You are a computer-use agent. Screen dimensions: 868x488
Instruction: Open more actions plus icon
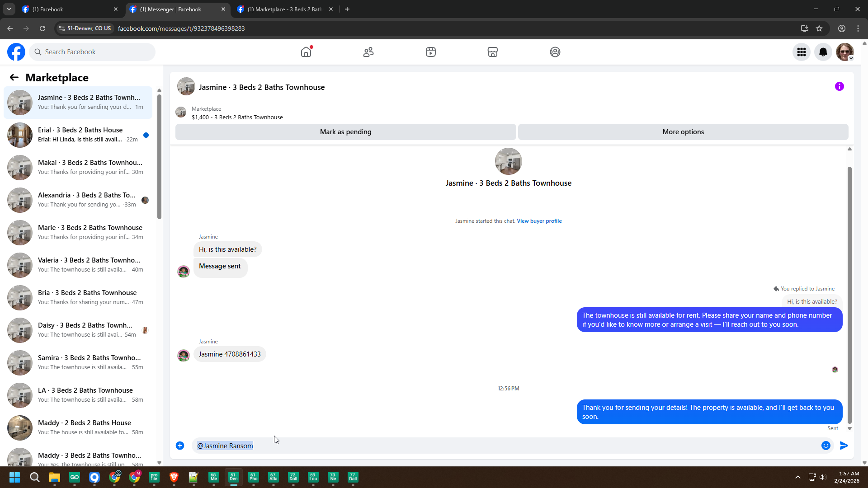pyautogui.click(x=180, y=446)
